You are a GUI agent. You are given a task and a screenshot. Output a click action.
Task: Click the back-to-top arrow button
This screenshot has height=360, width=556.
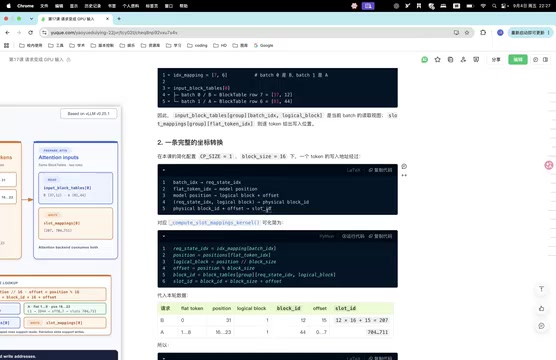541,289
